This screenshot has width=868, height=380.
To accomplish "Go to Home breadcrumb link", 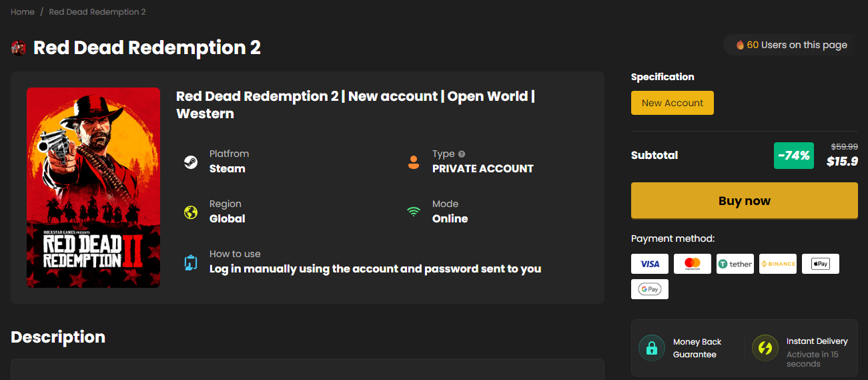I will pyautogui.click(x=23, y=12).
